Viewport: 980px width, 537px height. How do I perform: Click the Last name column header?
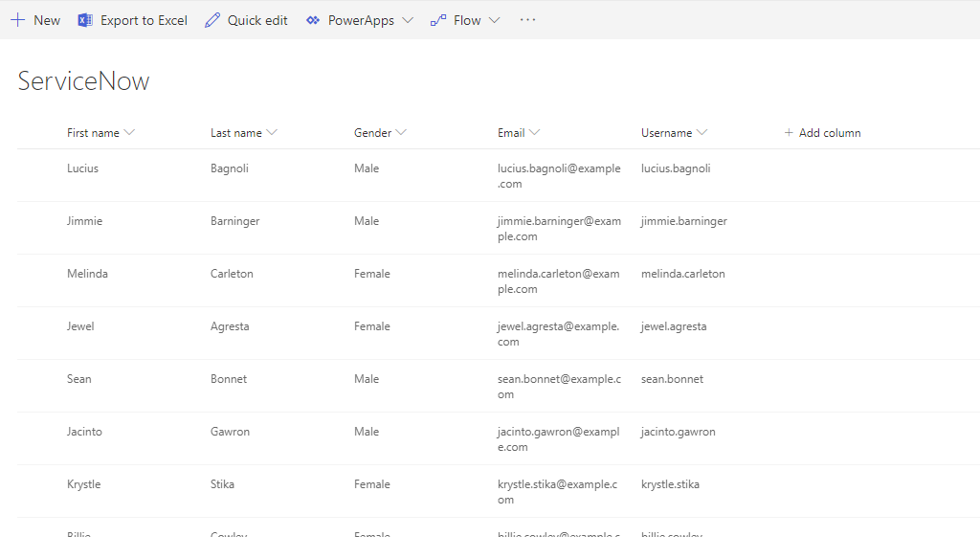click(236, 132)
